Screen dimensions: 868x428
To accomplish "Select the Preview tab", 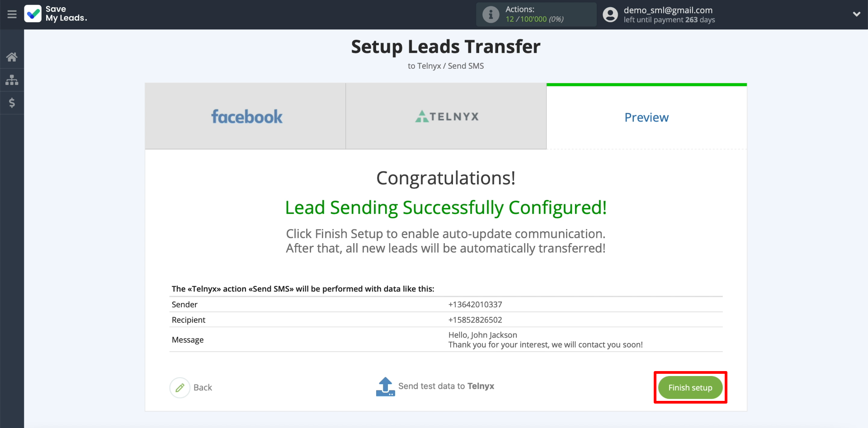I will pos(646,117).
